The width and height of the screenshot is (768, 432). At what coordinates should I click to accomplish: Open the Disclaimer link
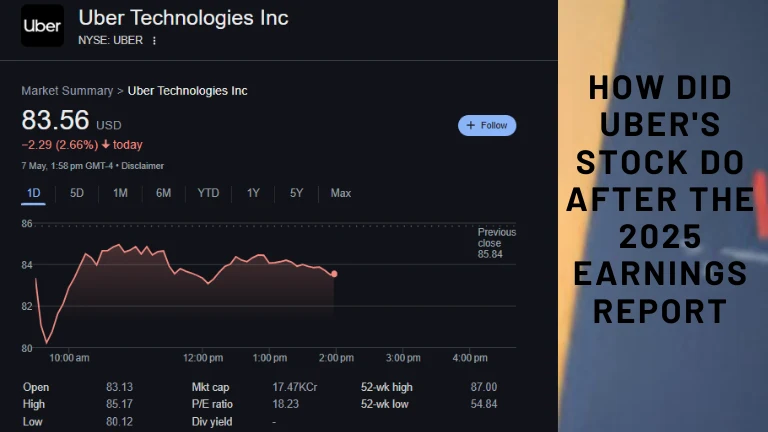(x=142, y=166)
